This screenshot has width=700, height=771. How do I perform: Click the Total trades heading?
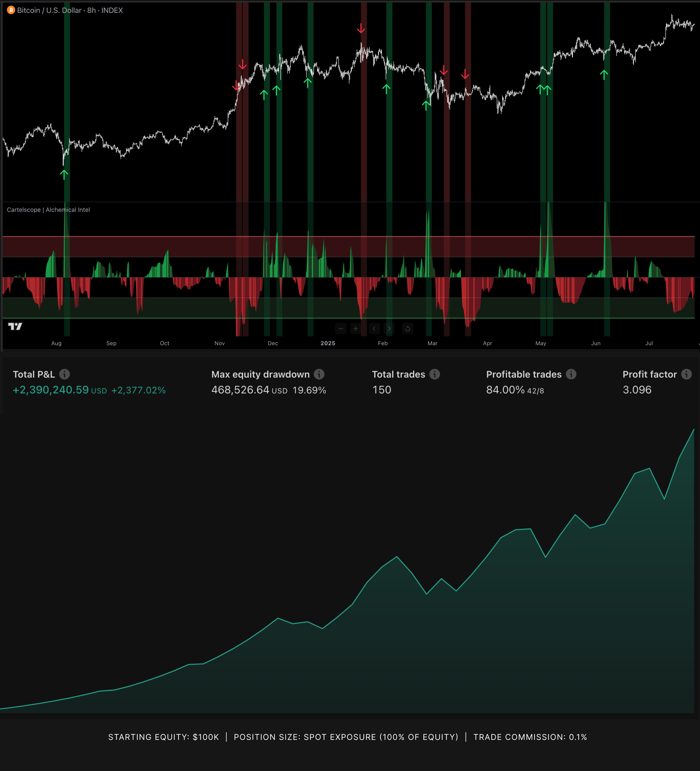tap(398, 374)
